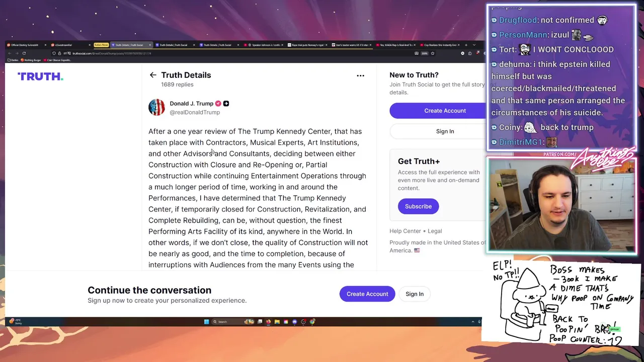Bookmark this page with the star icon
The height and width of the screenshot is (362, 644).
coord(432,53)
